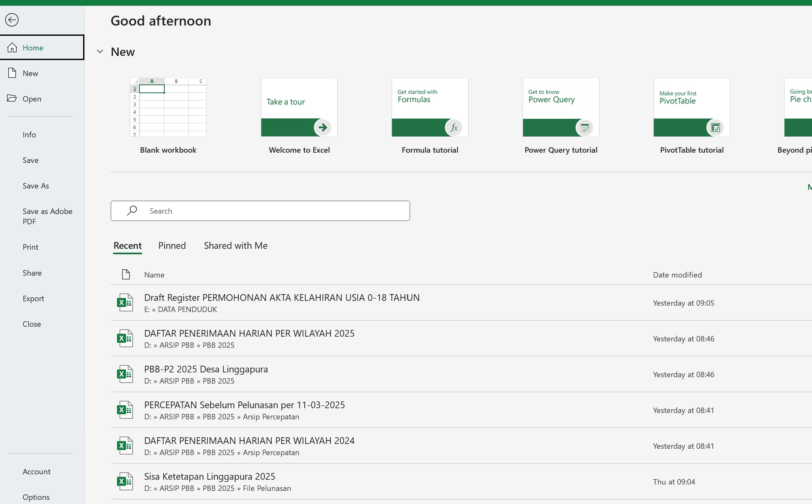
Task: Open the Take a tour template
Action: coord(299,116)
